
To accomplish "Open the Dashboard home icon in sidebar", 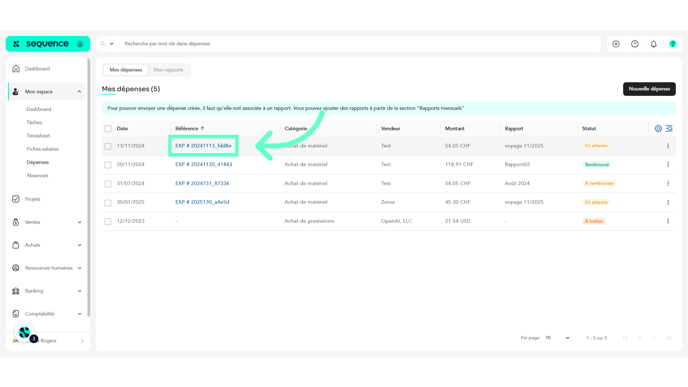I will pyautogui.click(x=16, y=69).
